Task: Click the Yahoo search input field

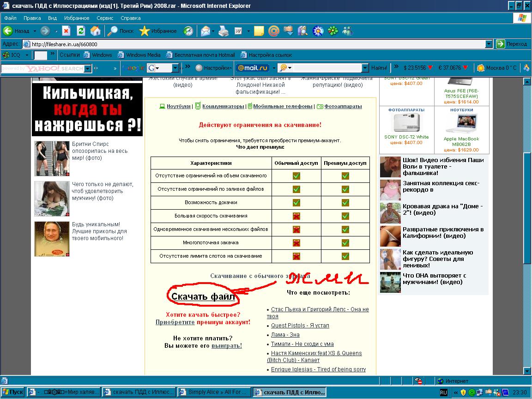Action: (42, 68)
